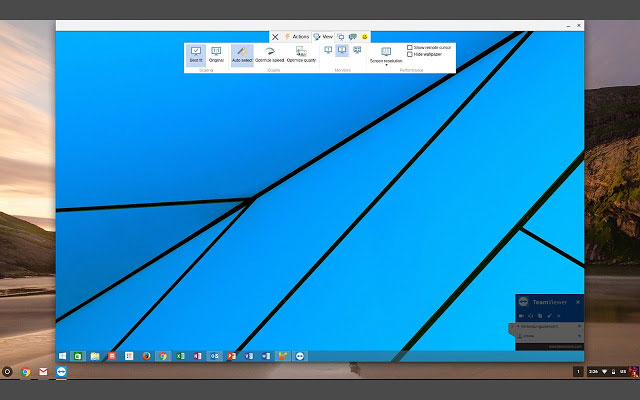
Task: Close the TeamViewer session toolbar X
Action: point(275,37)
